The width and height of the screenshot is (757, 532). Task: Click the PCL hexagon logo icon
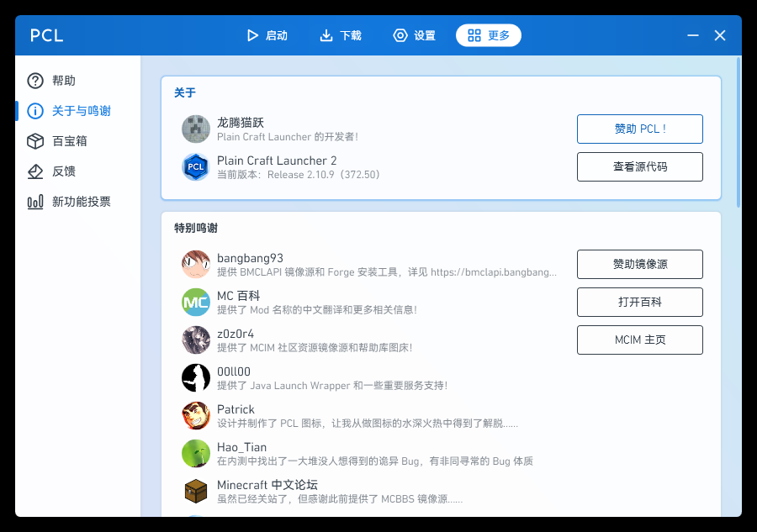(196, 167)
